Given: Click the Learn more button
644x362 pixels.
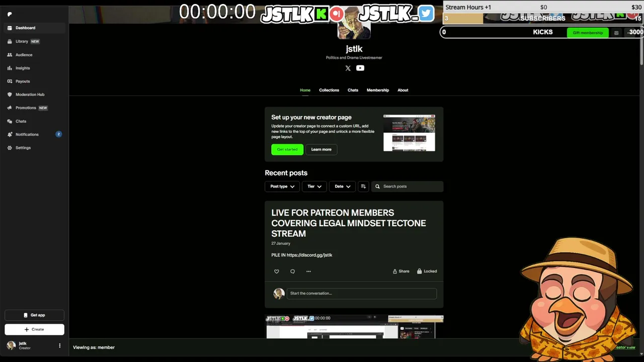Looking at the screenshot, I should click(x=321, y=149).
